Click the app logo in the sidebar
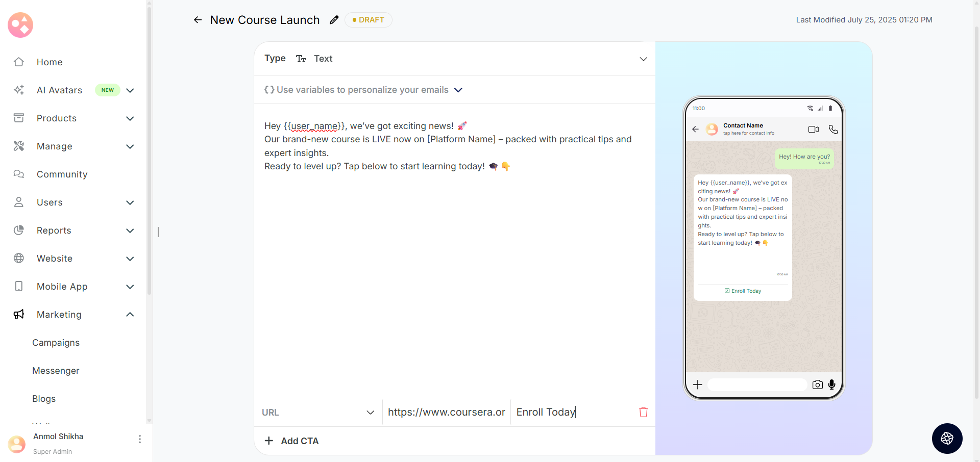Screen dimensions: 980x462 [20, 25]
